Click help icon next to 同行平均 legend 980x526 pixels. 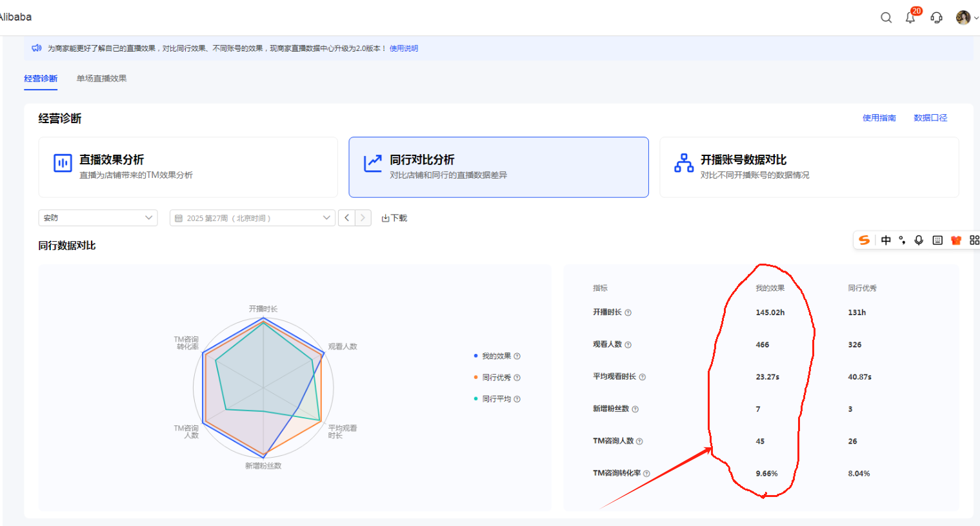tap(517, 399)
